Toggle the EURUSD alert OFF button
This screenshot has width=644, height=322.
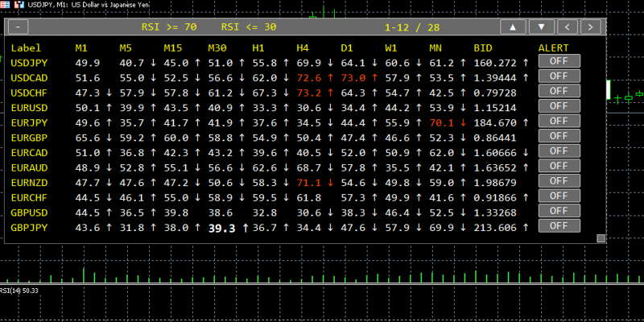click(559, 106)
